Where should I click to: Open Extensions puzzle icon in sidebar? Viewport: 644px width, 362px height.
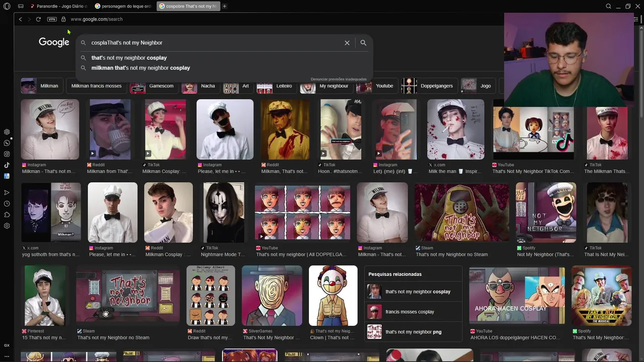pos(7,215)
